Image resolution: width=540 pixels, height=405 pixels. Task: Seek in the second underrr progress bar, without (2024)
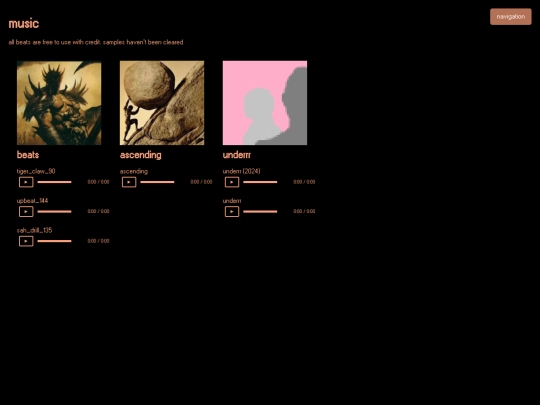(260, 211)
